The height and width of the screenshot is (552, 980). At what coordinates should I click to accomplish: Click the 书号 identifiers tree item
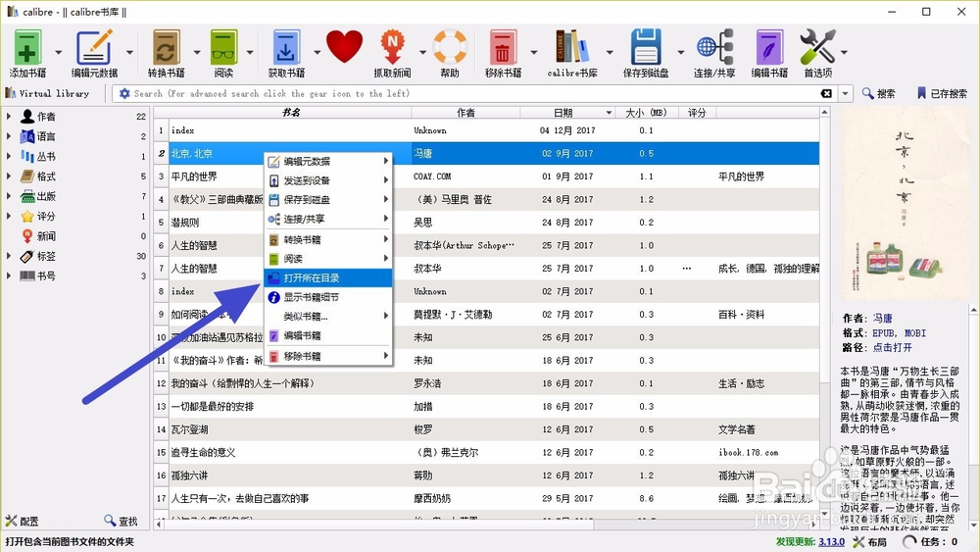(46, 276)
